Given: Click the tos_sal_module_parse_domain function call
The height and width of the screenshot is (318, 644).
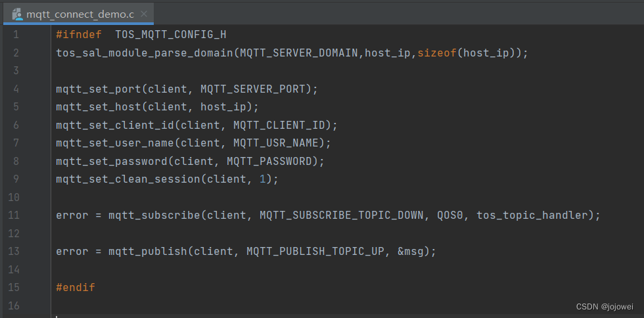Looking at the screenshot, I should (145, 53).
